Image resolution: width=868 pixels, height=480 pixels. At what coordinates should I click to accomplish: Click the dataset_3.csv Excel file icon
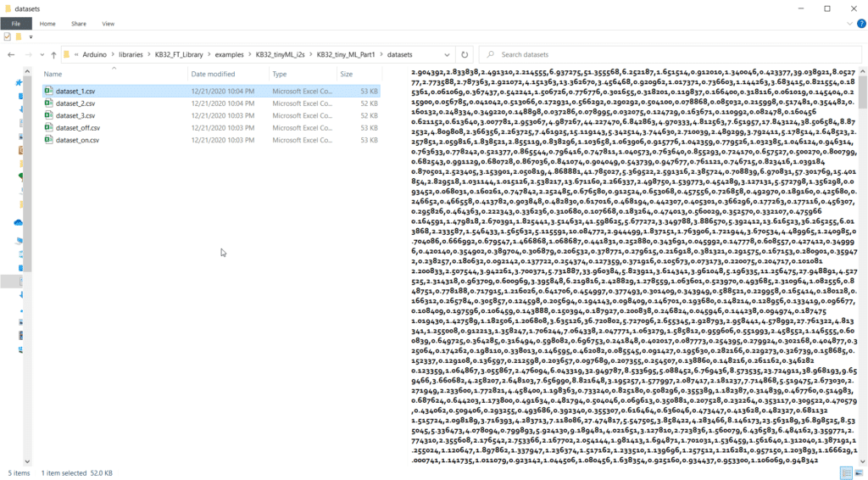(x=48, y=115)
